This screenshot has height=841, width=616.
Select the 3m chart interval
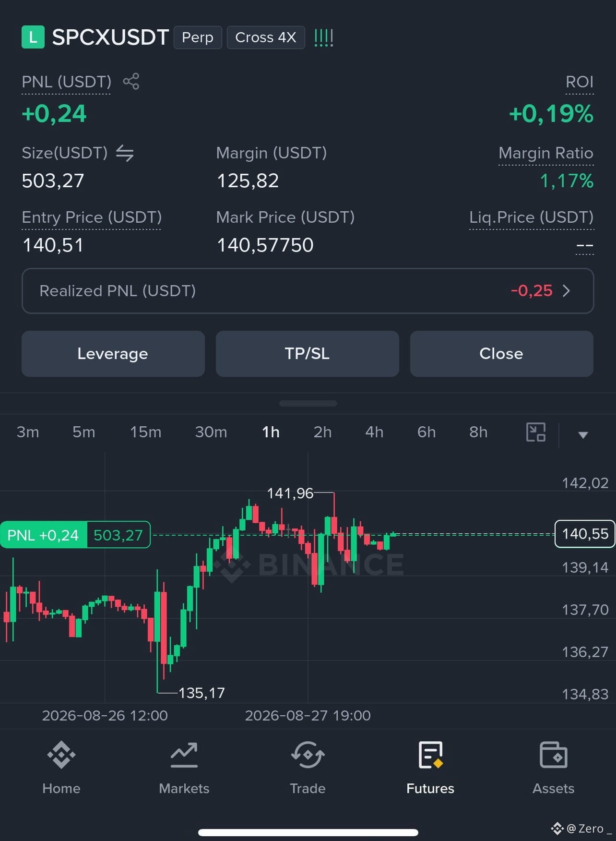(28, 432)
